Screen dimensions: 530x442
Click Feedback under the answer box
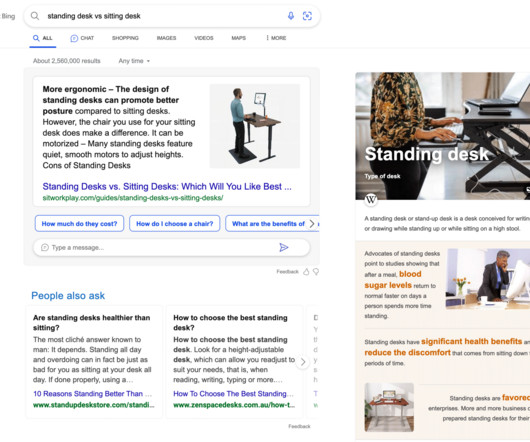coord(288,272)
